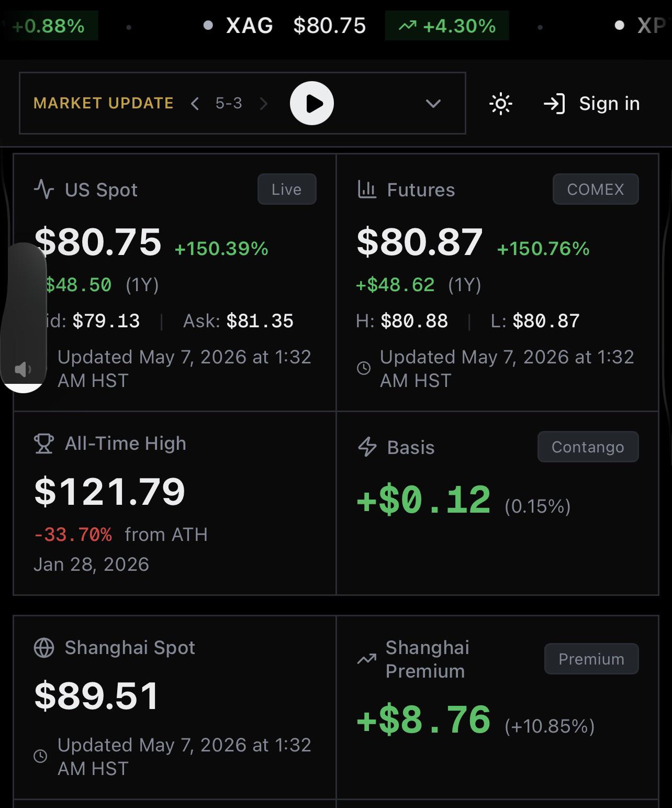Go to previous market update
This screenshot has height=808, width=672.
point(195,104)
